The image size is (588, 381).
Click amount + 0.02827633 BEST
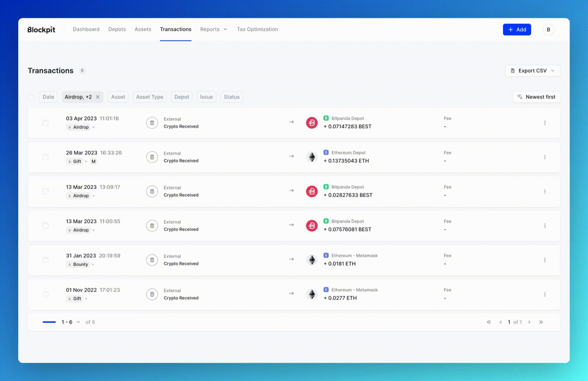point(348,195)
